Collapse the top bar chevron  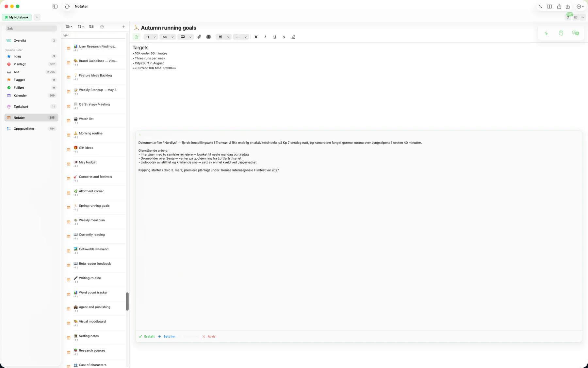(582, 17)
